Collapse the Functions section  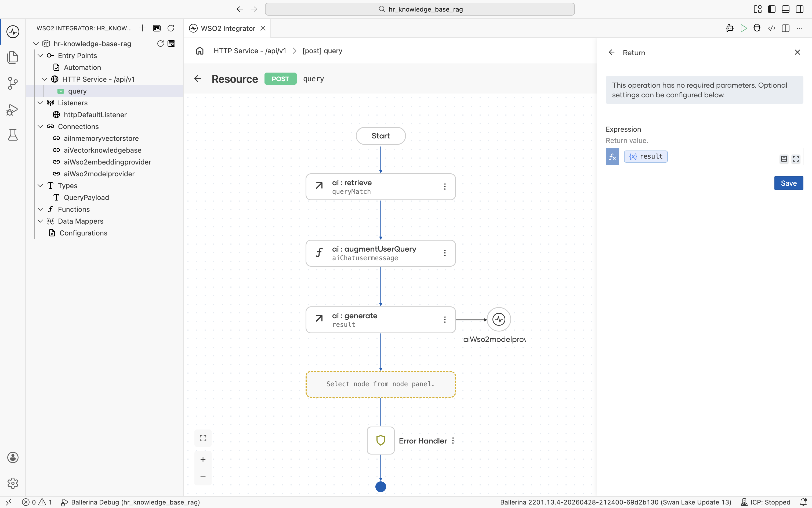(40, 209)
